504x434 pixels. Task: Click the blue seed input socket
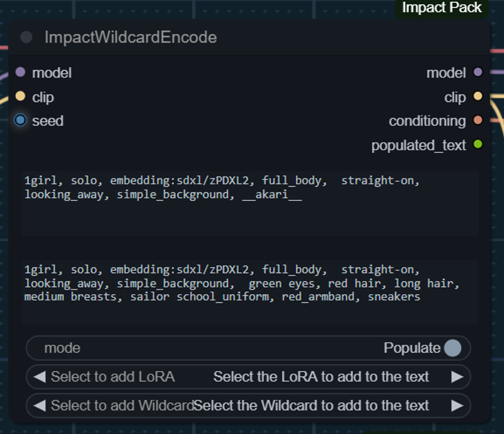click(x=20, y=120)
